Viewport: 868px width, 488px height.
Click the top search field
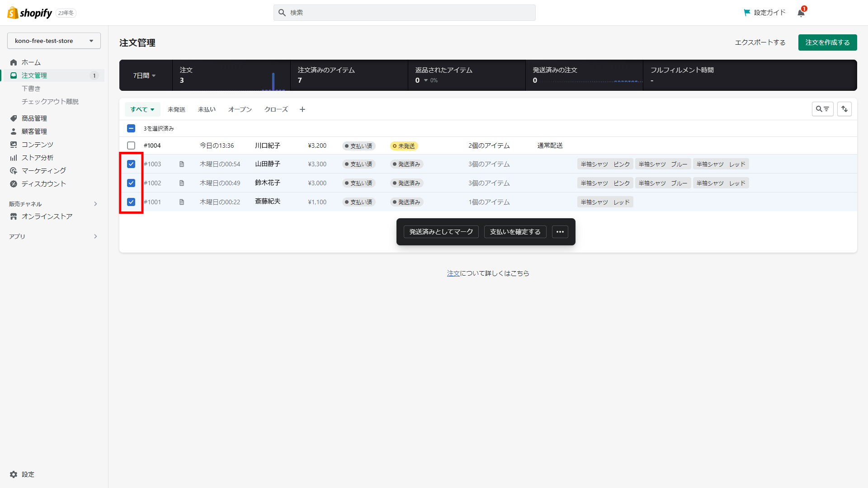click(x=404, y=13)
